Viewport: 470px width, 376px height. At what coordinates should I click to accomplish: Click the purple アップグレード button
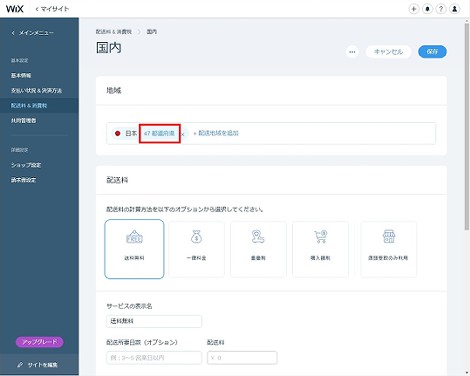[x=39, y=342]
